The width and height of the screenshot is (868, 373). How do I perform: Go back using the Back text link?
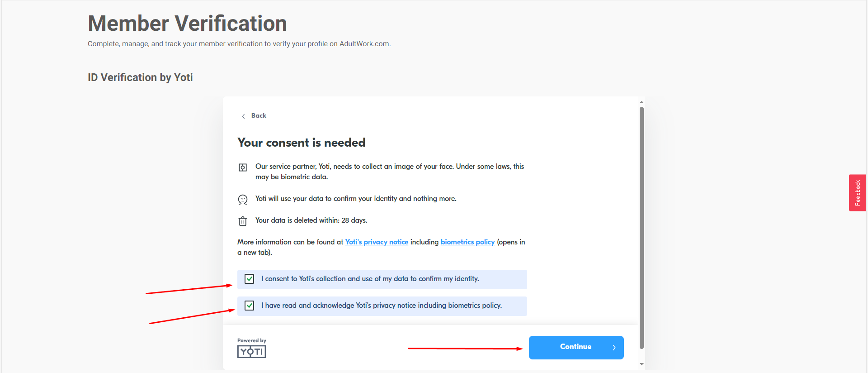[259, 116]
